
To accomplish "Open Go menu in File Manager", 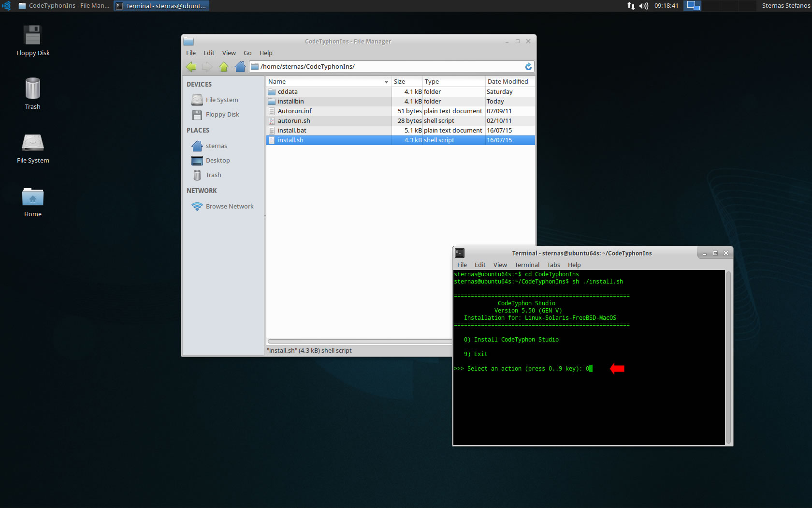I will pos(247,53).
